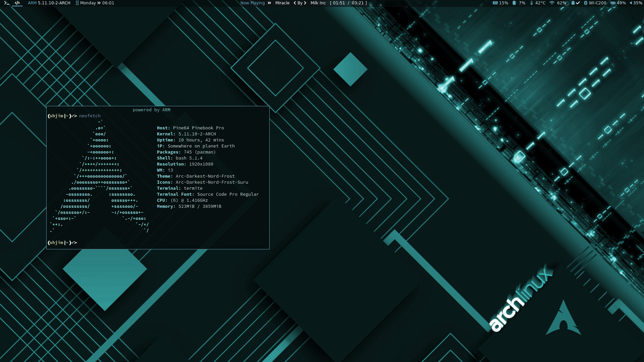Click the Monday 06:01 date text
The width and height of the screenshot is (644, 362).
click(97, 3)
